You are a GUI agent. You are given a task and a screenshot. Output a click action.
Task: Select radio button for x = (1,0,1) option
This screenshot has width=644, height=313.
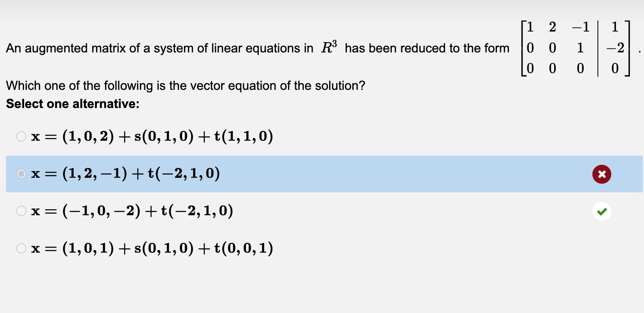[20, 248]
